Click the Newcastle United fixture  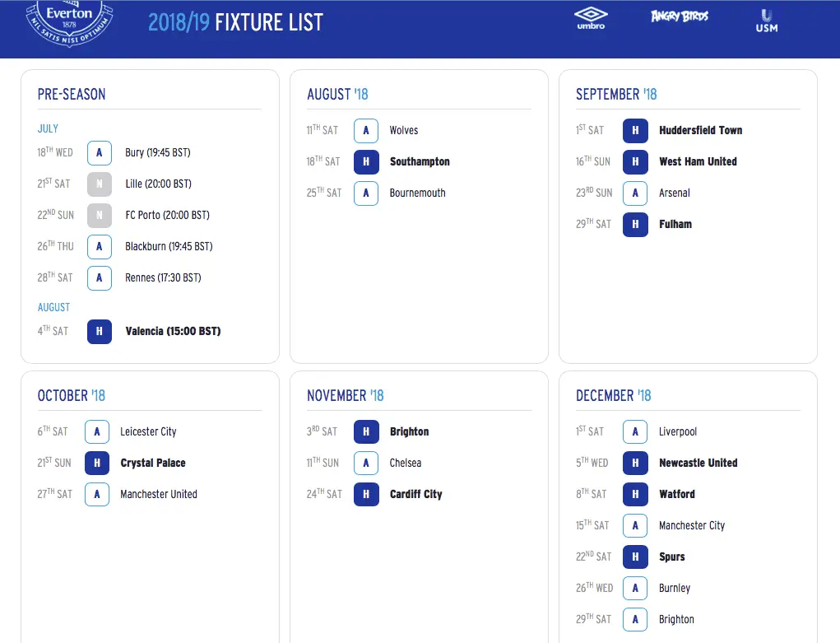tap(698, 463)
